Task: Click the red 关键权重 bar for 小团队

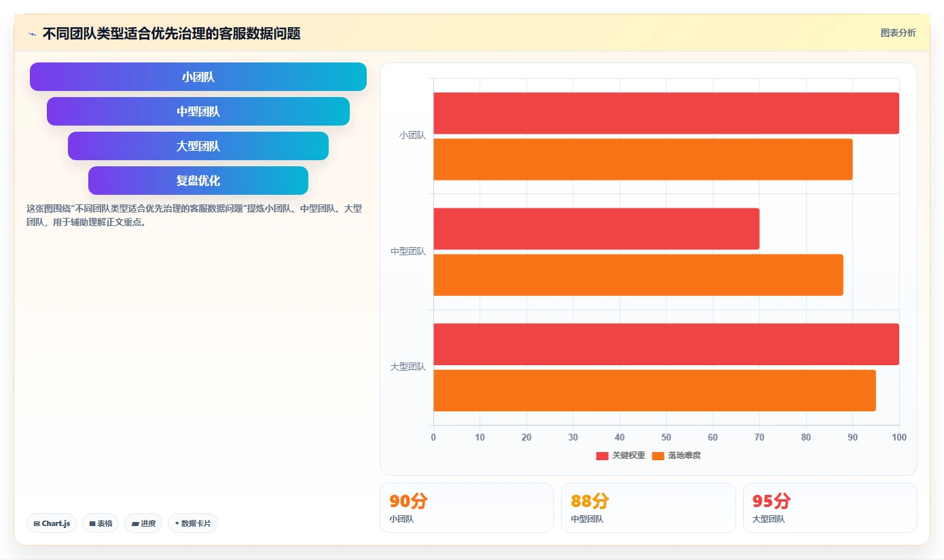Action: click(666, 113)
